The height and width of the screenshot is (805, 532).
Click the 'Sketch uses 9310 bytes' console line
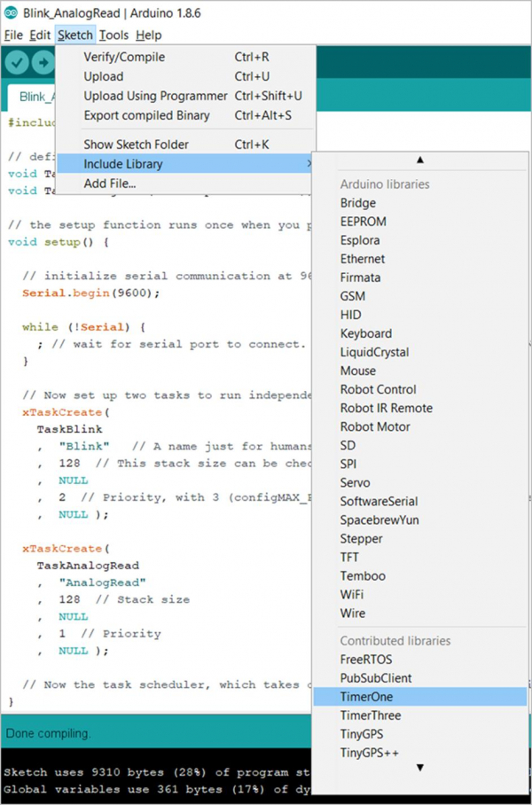[156, 773]
